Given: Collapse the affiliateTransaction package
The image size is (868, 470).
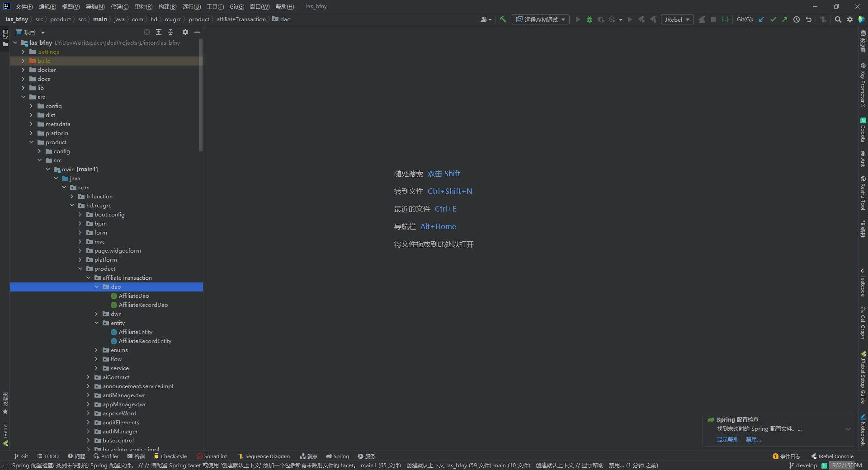Looking at the screenshot, I should pos(88,278).
